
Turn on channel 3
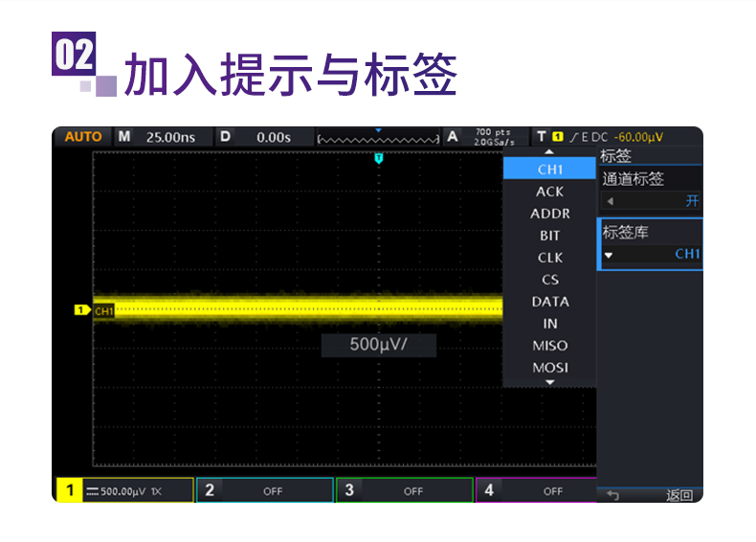click(x=405, y=490)
